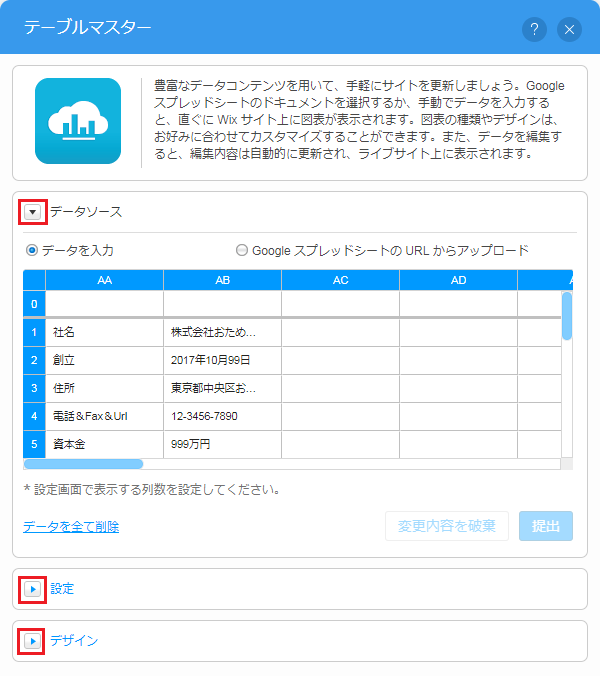Click the データを全て削除 link

point(70,526)
